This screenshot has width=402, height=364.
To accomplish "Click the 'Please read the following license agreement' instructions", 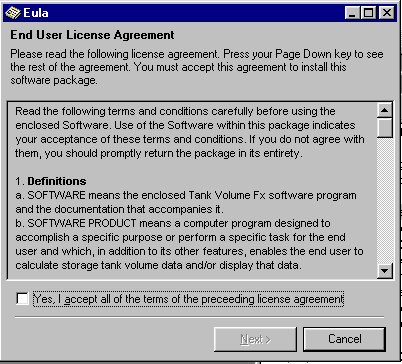I will coord(197,67).
